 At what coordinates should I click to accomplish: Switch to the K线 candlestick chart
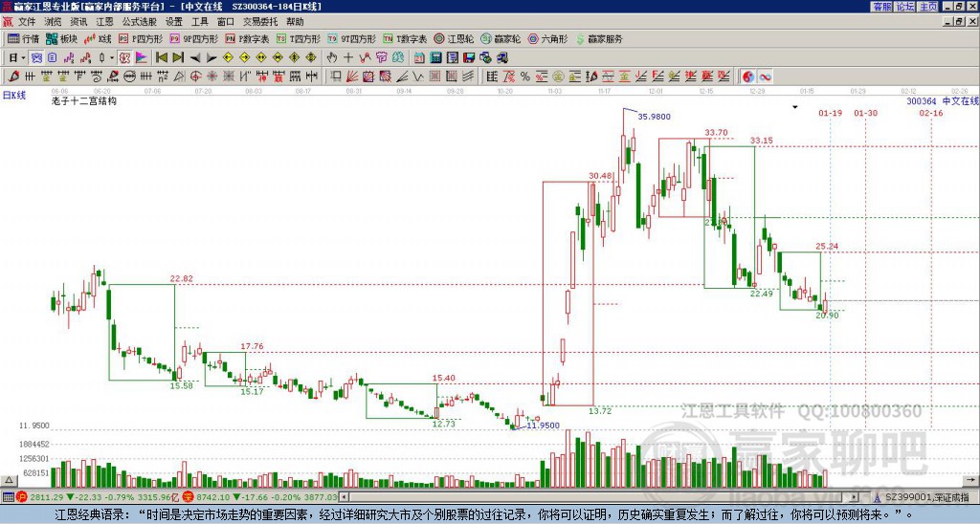pyautogui.click(x=99, y=38)
